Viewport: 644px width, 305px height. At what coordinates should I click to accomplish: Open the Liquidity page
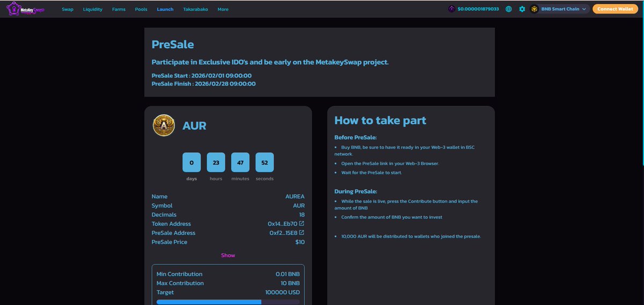(93, 9)
